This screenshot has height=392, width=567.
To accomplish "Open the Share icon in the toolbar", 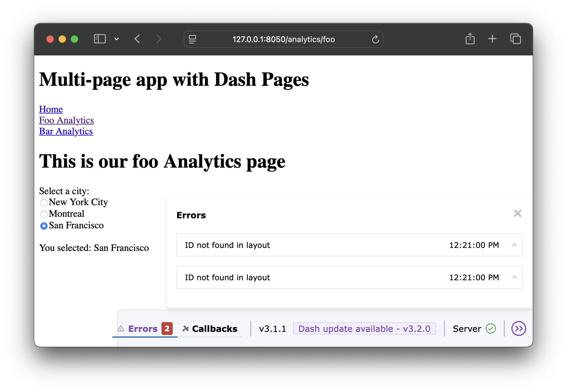I will [470, 39].
